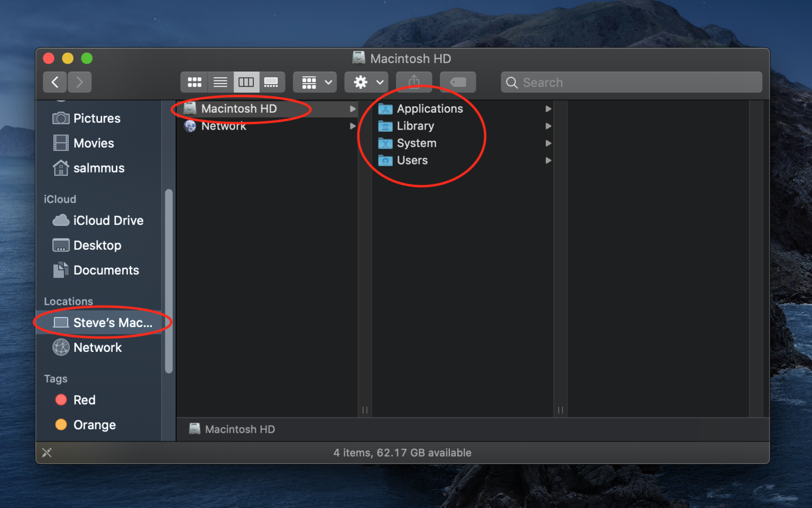This screenshot has height=508, width=812.
Task: Expand the System folder arrow
Action: (548, 143)
